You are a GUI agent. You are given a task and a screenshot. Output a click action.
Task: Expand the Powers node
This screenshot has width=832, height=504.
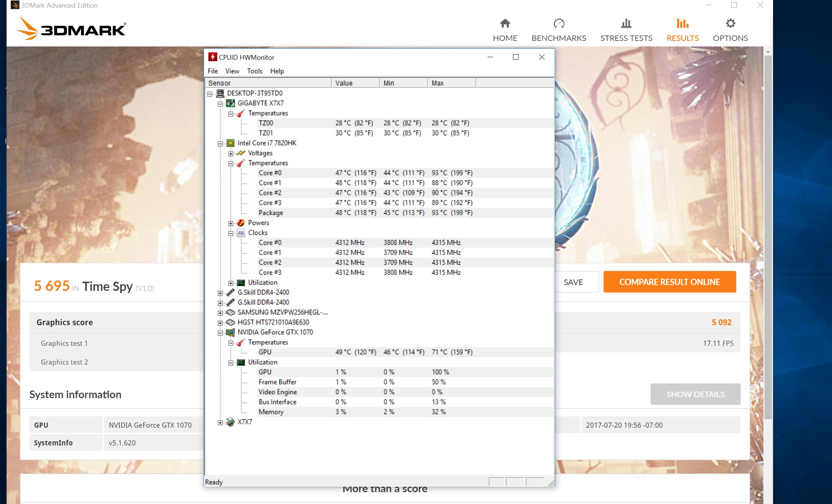coord(230,223)
